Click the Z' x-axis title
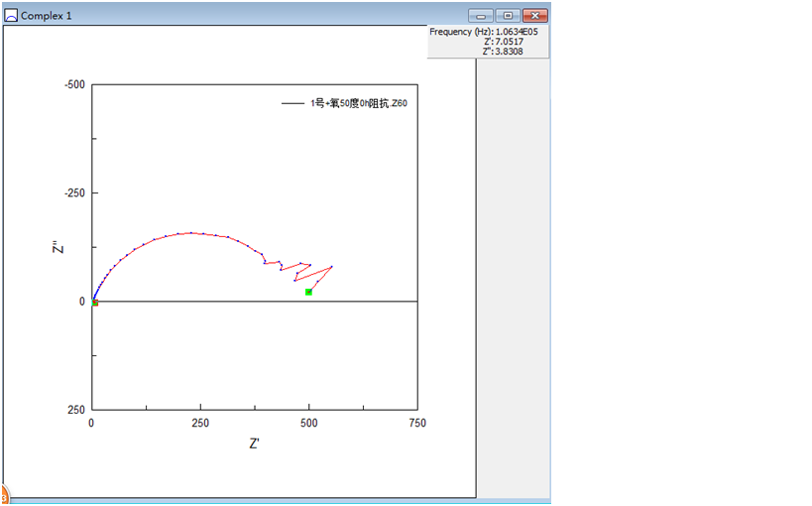 (x=254, y=443)
